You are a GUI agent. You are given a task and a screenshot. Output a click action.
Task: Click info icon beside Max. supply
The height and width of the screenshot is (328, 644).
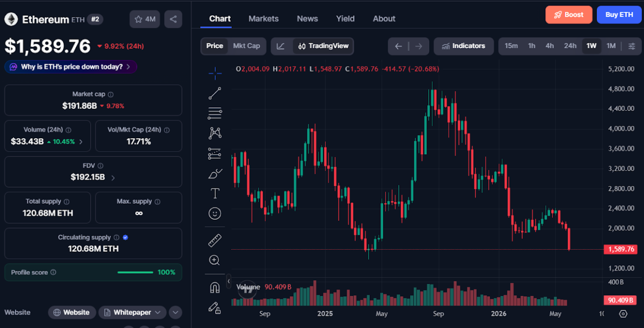pyautogui.click(x=157, y=202)
